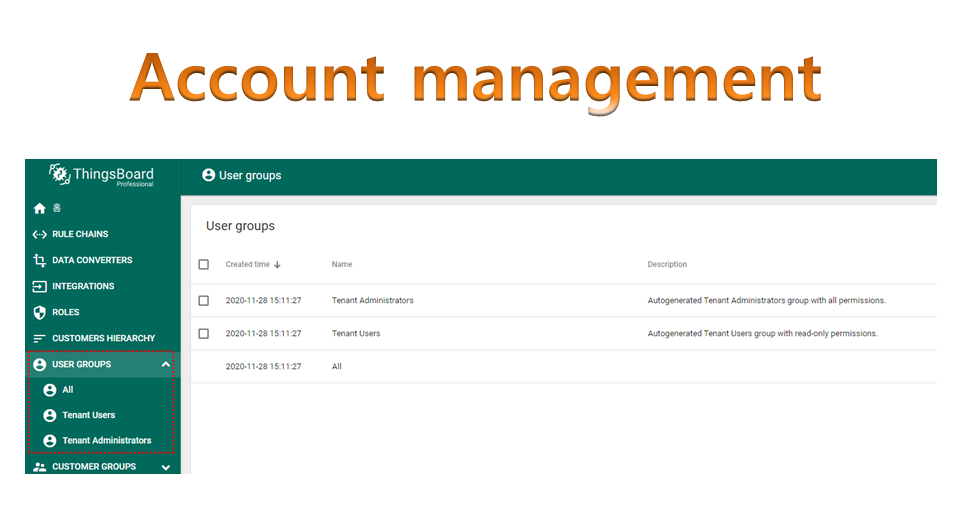The width and height of the screenshot is (967, 524).
Task: Open the Customer Groups menu item
Action: (103, 467)
